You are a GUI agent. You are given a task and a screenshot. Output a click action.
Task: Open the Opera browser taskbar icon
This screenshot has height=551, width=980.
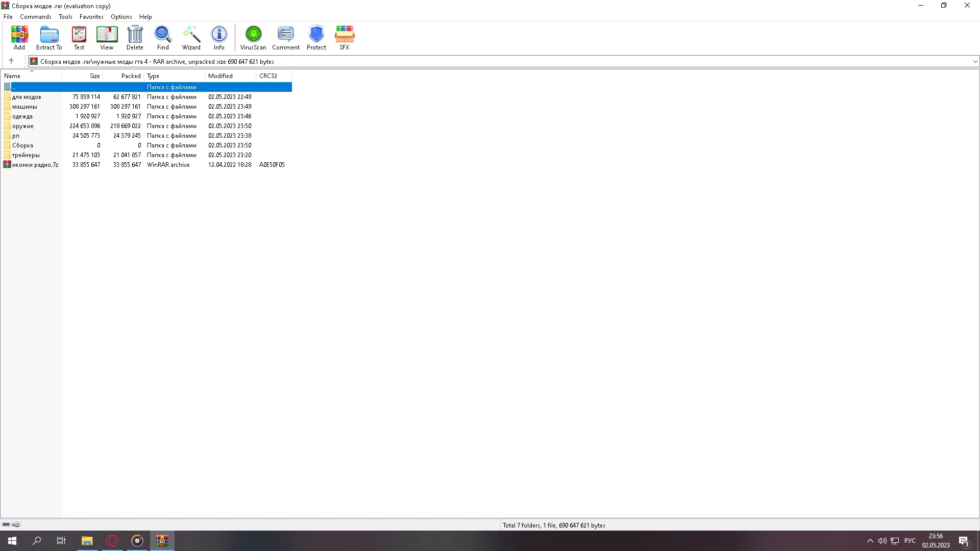click(x=112, y=541)
